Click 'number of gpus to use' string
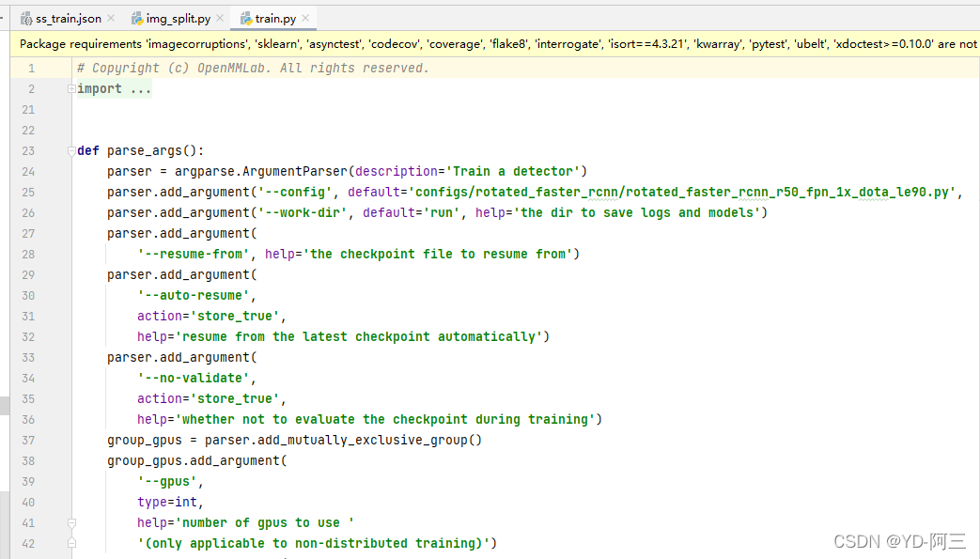 [264, 522]
